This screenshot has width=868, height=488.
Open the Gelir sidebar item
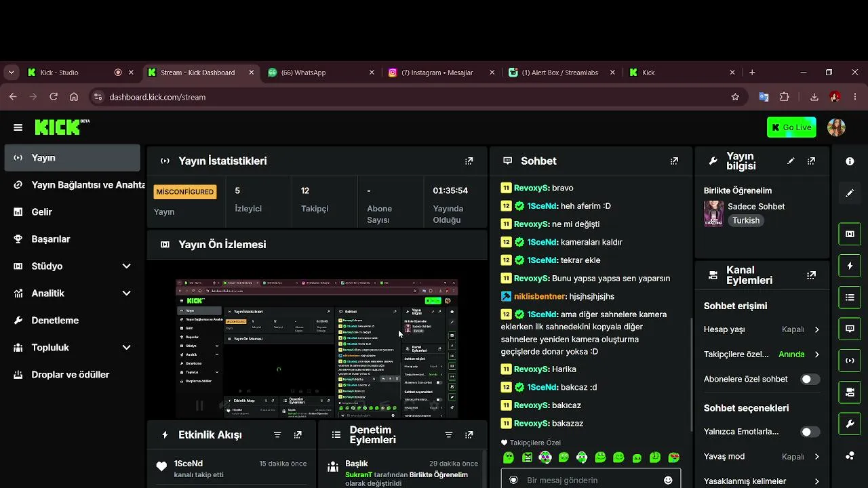pyautogui.click(x=72, y=212)
